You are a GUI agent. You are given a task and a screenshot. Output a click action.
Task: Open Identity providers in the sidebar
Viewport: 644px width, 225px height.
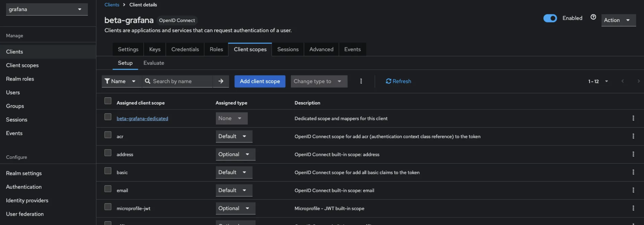[x=48, y=200]
